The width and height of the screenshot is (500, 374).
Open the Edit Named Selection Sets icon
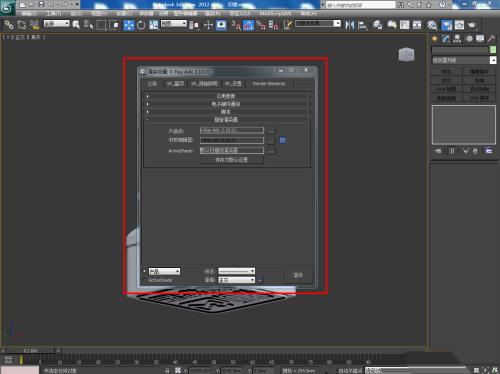[288, 25]
